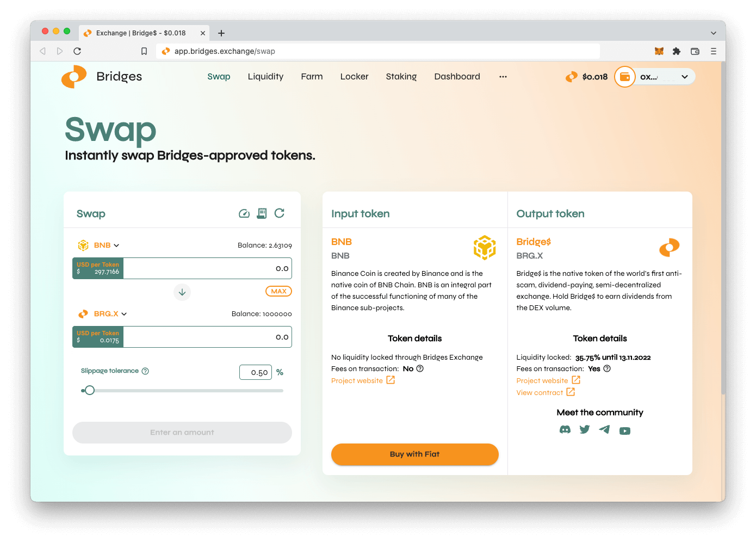Open Bridge$ Project website link
This screenshot has width=756, height=542.
[x=548, y=380]
